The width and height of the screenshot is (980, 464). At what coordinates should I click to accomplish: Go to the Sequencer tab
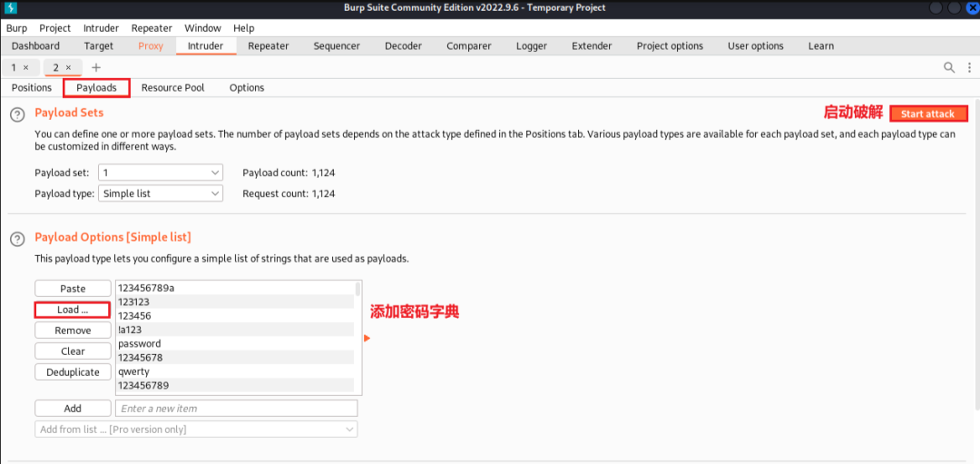(x=337, y=46)
